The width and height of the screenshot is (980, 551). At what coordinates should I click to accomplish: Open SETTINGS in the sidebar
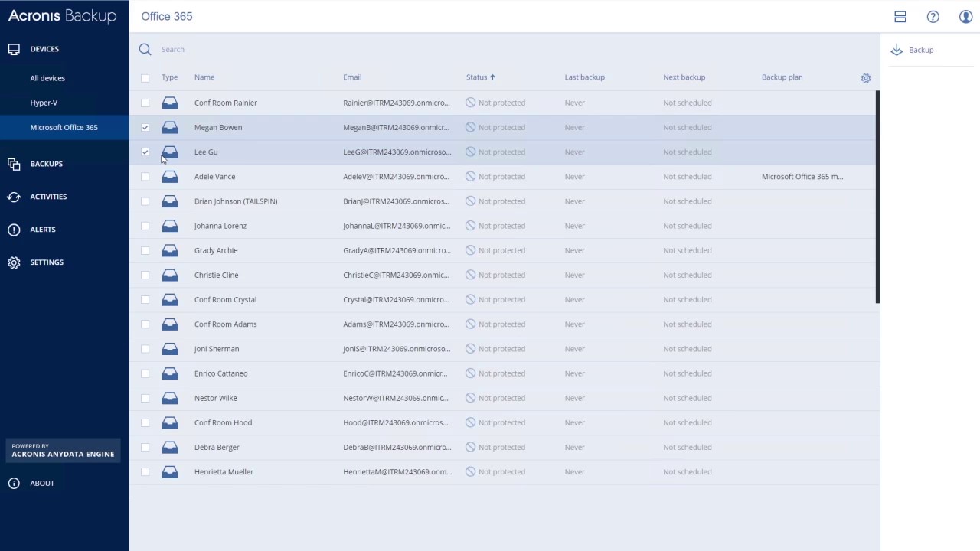(x=47, y=262)
